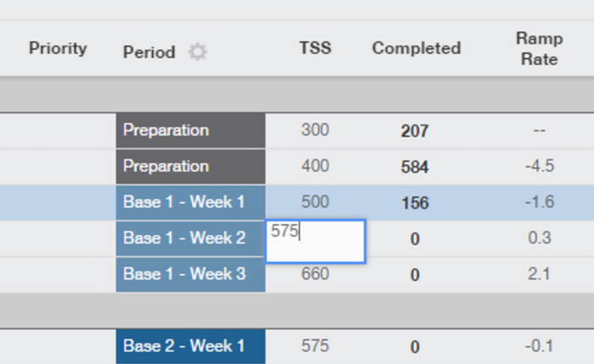The width and height of the screenshot is (594, 364).
Task: Edit TSS value 300 for Preparation
Action: pos(315,130)
